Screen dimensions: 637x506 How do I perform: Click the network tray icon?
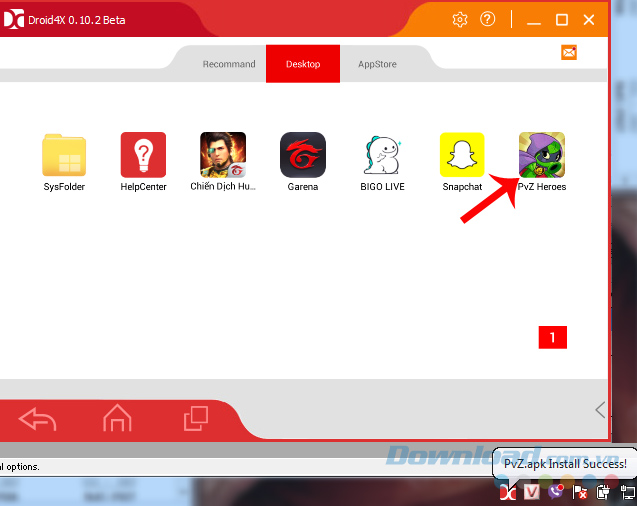click(628, 493)
